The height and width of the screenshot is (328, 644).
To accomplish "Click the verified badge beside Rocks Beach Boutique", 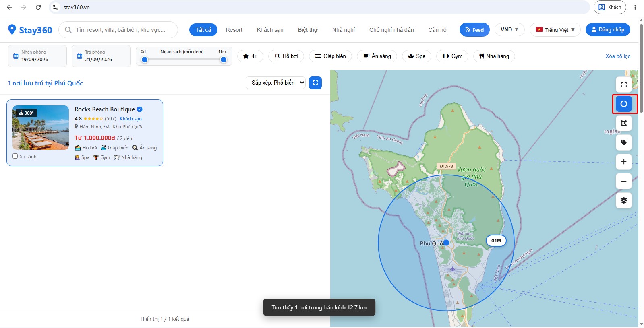I will point(140,109).
